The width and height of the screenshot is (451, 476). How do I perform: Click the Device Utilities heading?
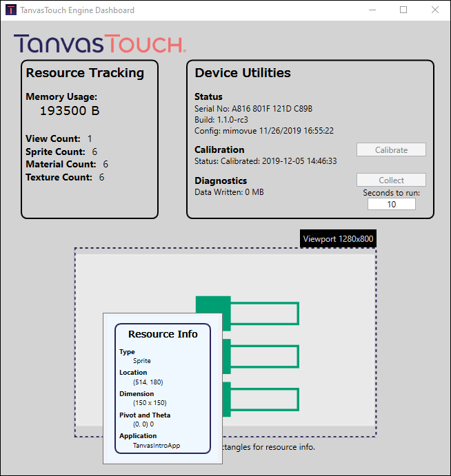[x=243, y=73]
